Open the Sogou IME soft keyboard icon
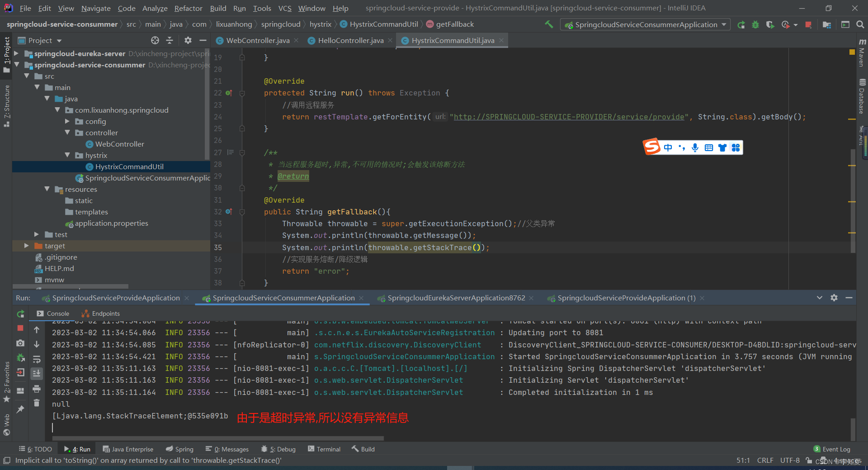 tap(709, 147)
